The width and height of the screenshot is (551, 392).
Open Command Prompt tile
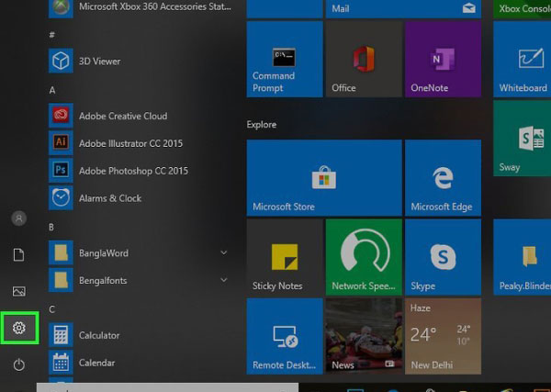pos(285,60)
